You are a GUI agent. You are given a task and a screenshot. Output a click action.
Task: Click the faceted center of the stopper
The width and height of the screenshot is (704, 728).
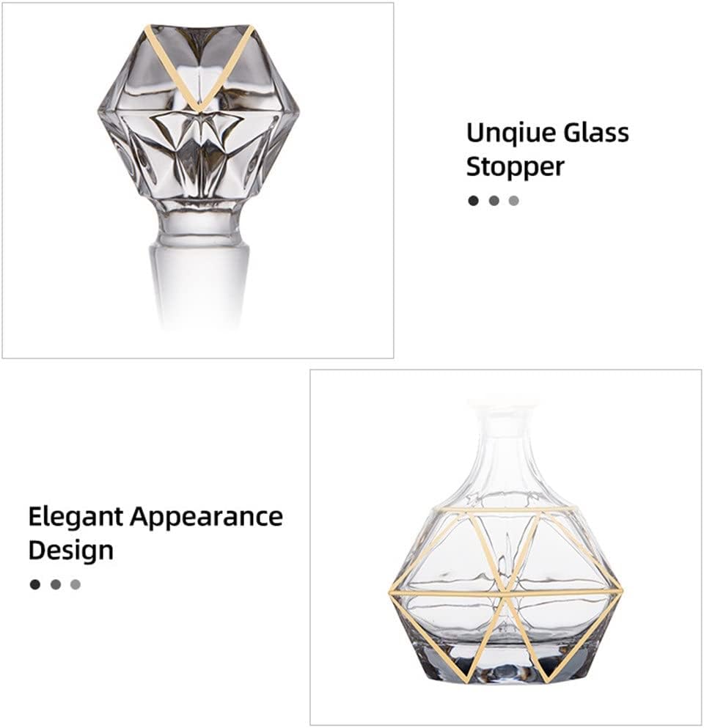199,135
